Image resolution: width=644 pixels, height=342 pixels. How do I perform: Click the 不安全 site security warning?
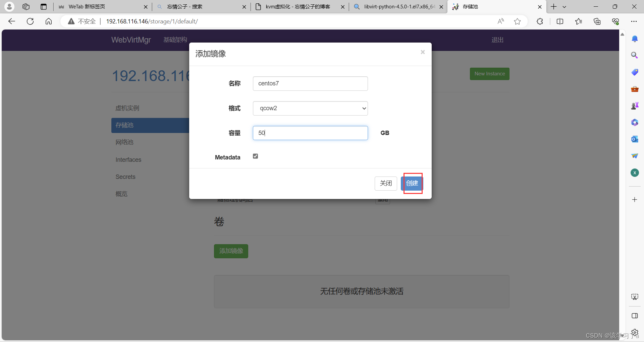[x=82, y=21]
